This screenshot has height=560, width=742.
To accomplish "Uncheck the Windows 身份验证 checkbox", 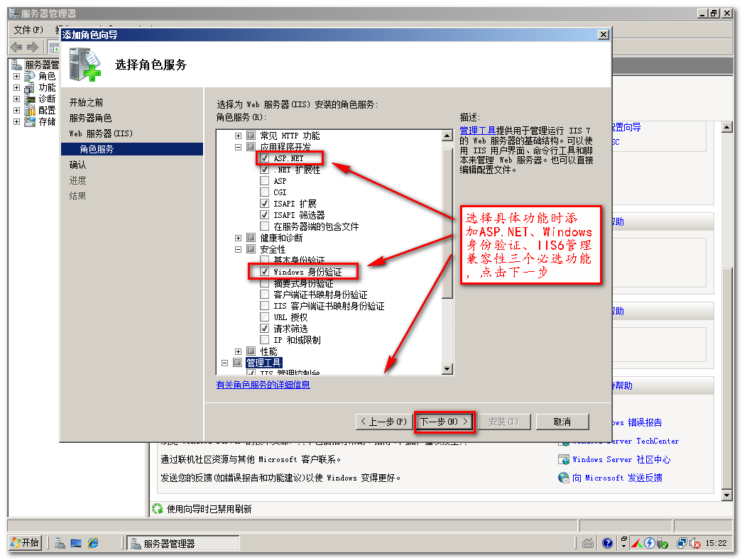I will pyautogui.click(x=265, y=272).
